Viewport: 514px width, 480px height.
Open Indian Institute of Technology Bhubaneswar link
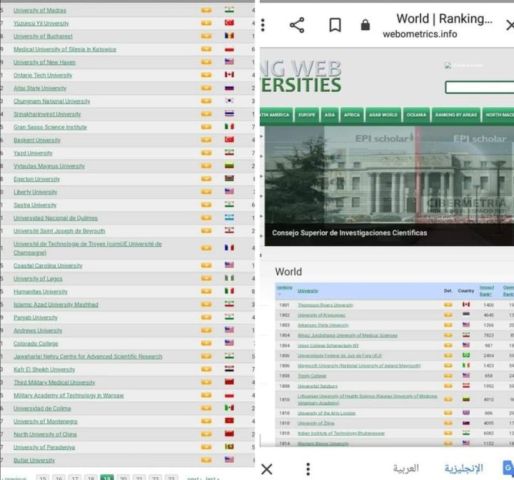coord(341,433)
